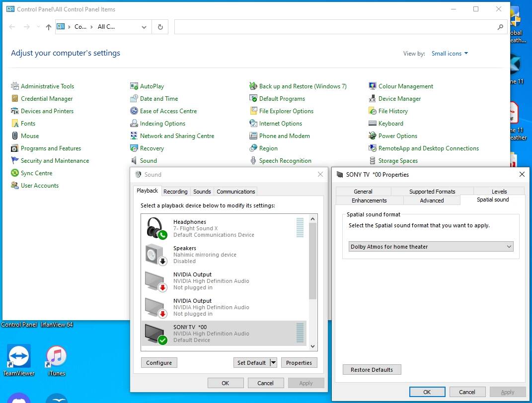Screen dimensions: 532x403
Task: Open the Spatial sound format dropdown
Action: pyautogui.click(x=431, y=246)
